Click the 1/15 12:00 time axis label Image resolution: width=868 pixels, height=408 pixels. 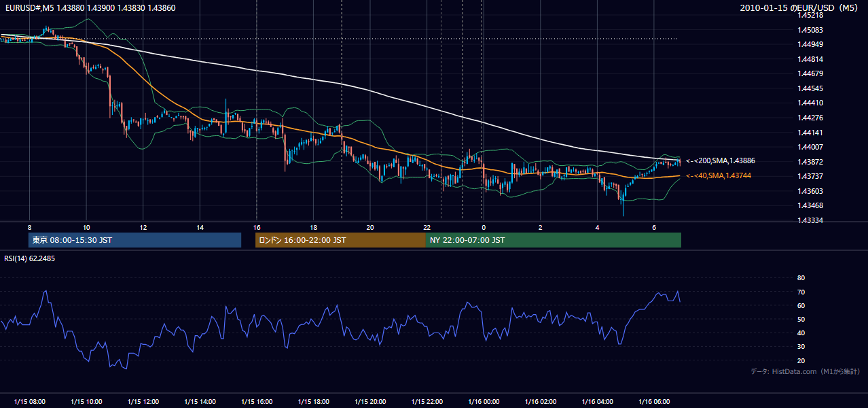point(143,402)
